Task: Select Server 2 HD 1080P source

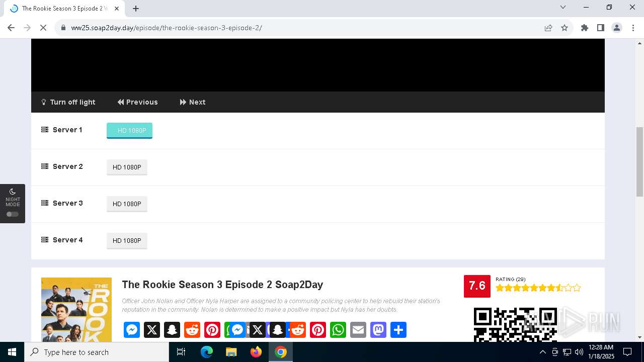Action: click(127, 167)
